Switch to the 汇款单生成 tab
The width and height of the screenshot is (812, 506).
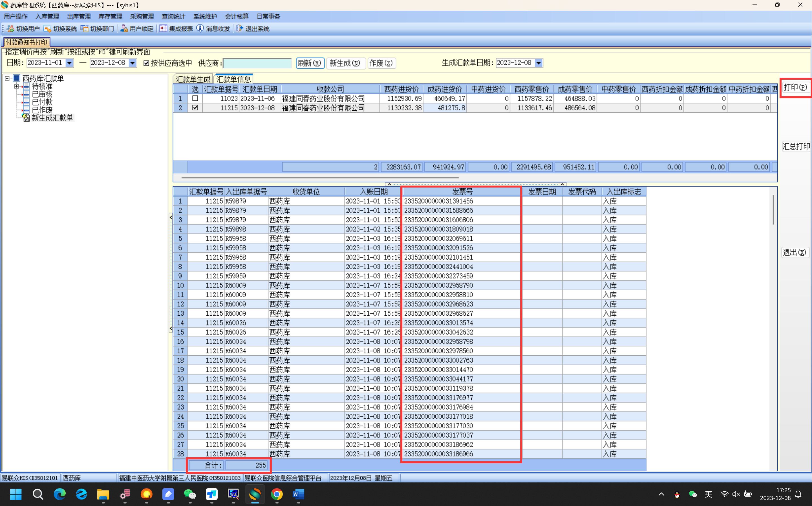193,79
